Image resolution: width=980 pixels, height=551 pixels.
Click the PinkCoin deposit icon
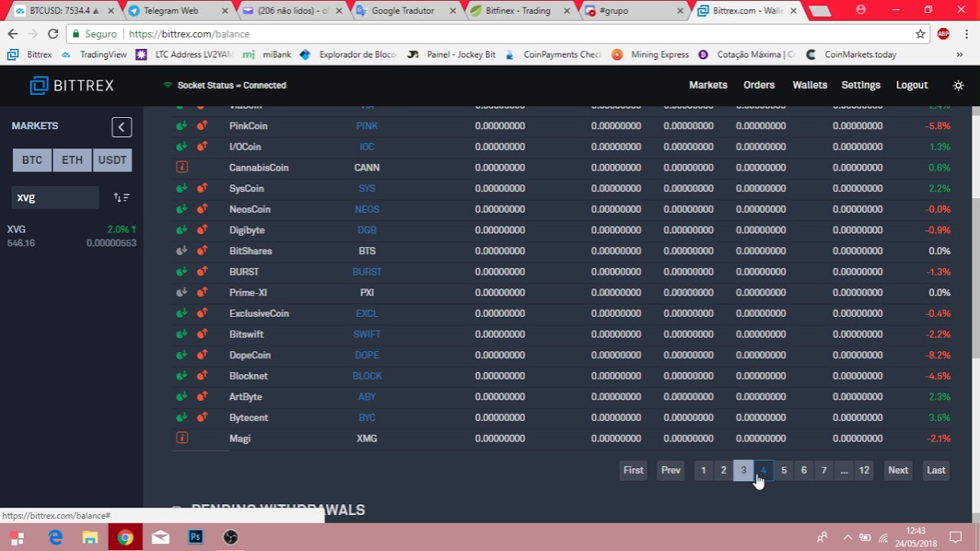tap(181, 126)
